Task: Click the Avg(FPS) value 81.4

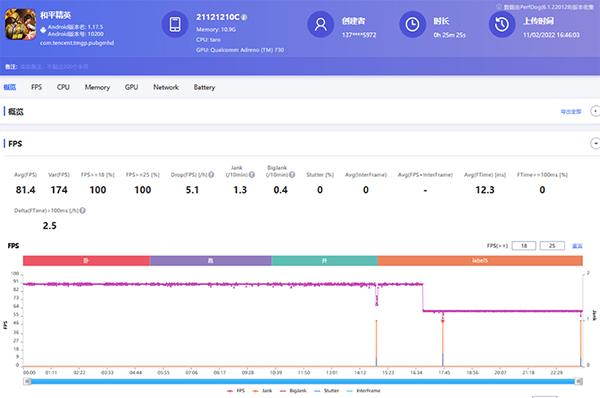Action: (x=25, y=190)
